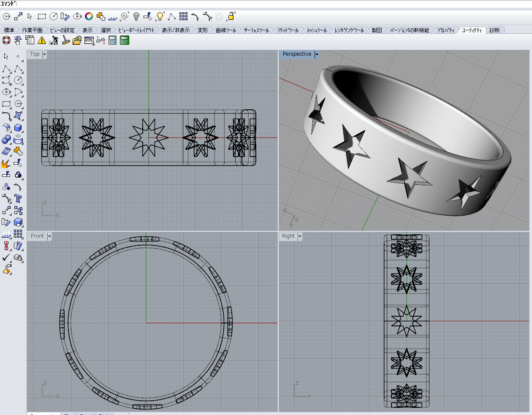Select the Scale tool in top toolbar
532x415 pixels.
click(18, 16)
